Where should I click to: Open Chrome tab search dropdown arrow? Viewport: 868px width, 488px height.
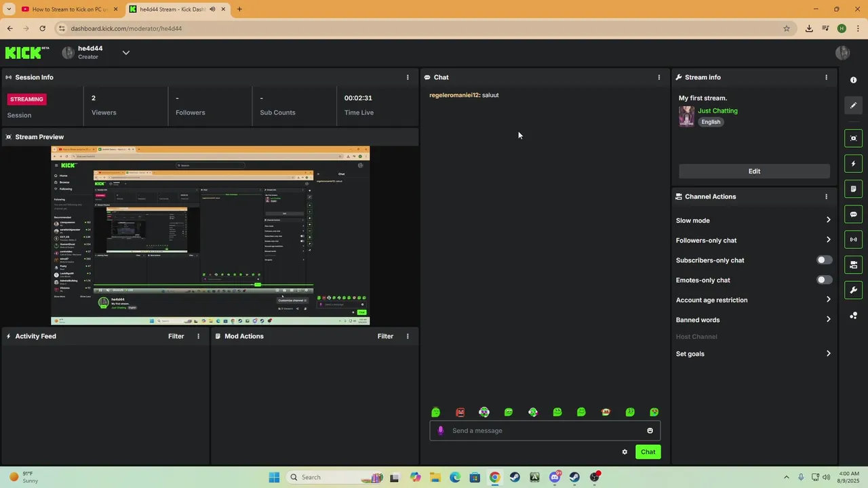click(9, 9)
